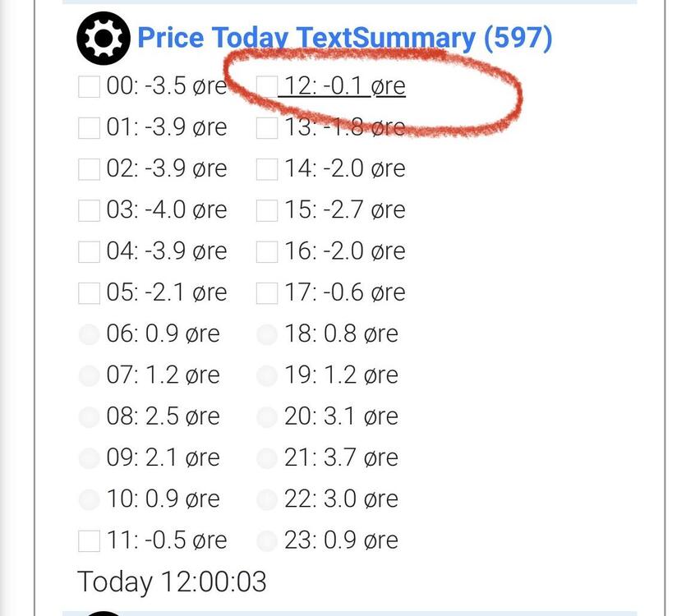Tick the 14: -2.0 øre checkbox
The width and height of the screenshot is (700, 616).
267,169
